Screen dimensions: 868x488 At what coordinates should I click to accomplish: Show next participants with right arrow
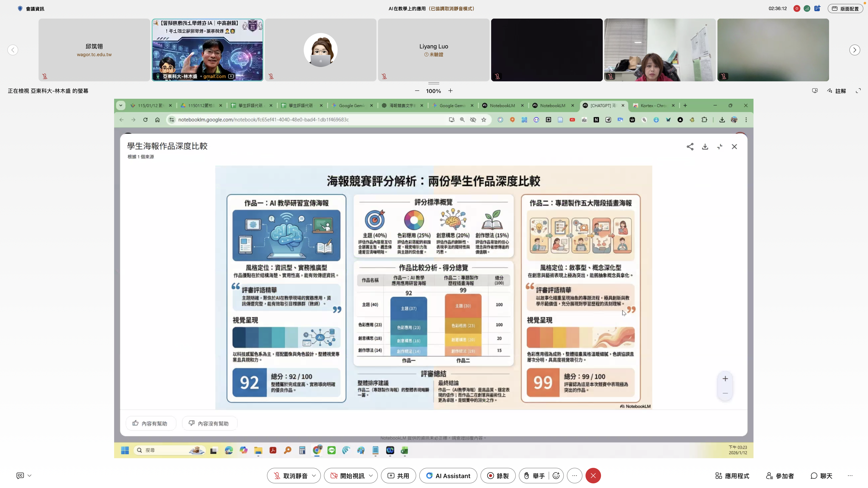tap(854, 50)
